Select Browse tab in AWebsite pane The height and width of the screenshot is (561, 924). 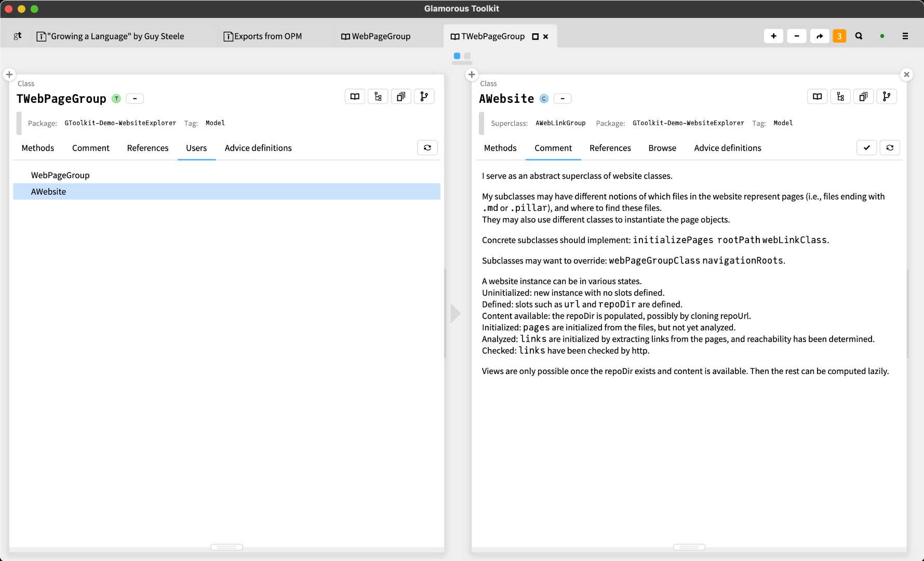(662, 148)
